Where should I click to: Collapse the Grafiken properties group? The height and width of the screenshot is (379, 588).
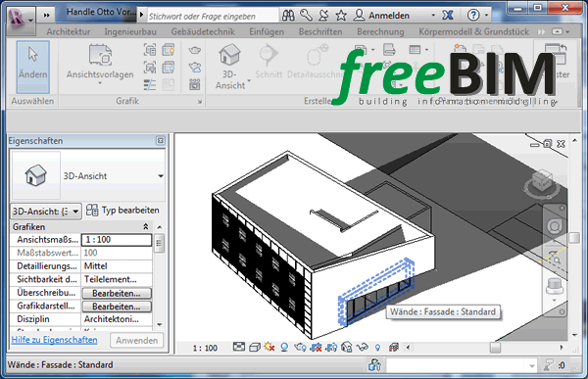coord(145,226)
